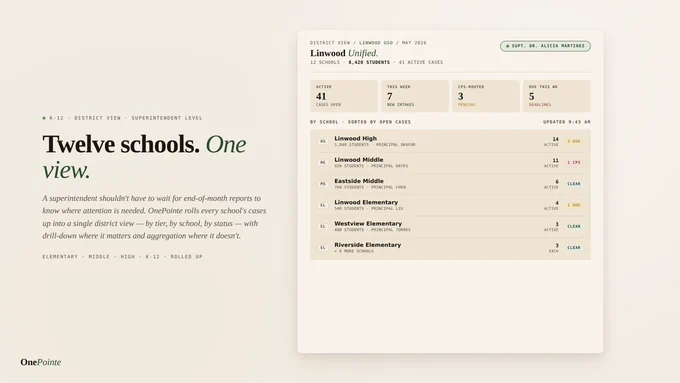
Task: Click the Supt. Dr. Alicia Martinez badge
Action: tap(545, 46)
